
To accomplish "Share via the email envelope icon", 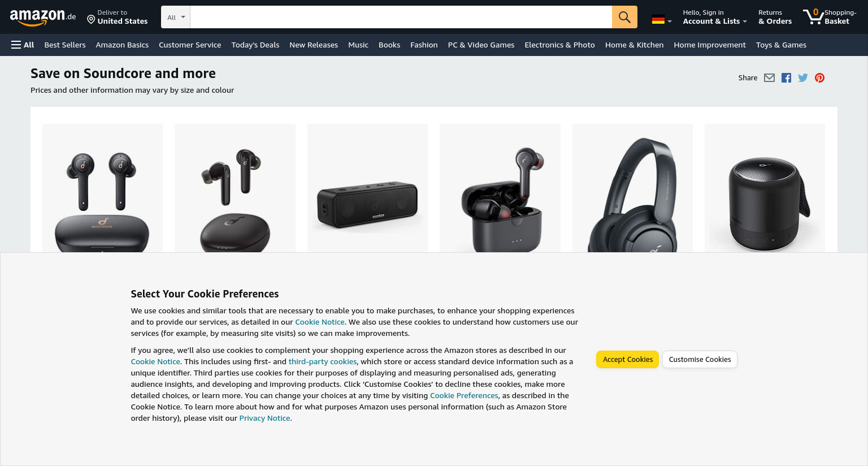I will pos(769,78).
